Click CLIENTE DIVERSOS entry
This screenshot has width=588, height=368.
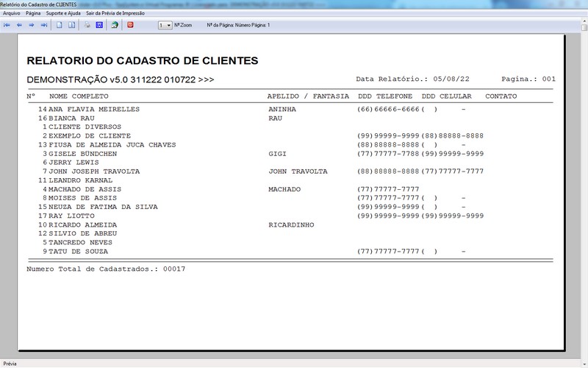(x=85, y=127)
